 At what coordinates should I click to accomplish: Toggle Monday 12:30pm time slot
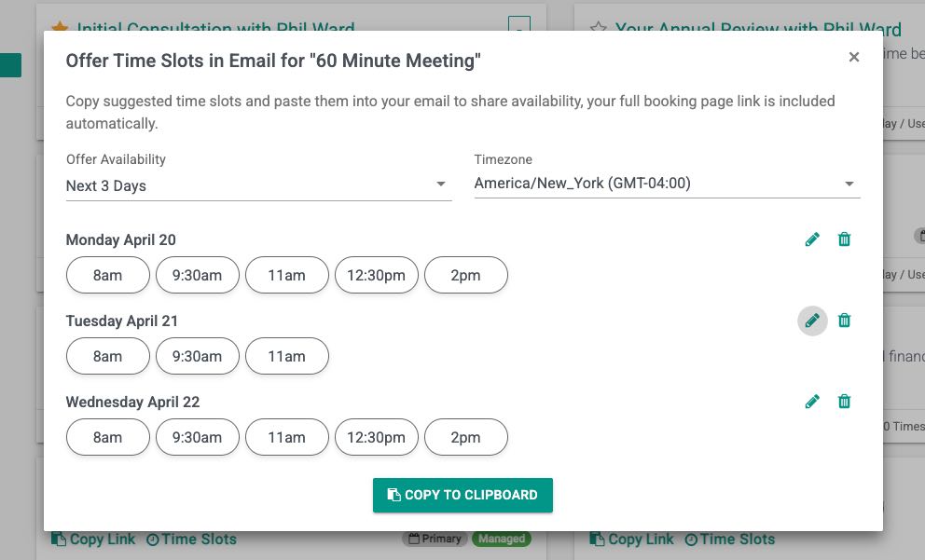[x=376, y=275]
